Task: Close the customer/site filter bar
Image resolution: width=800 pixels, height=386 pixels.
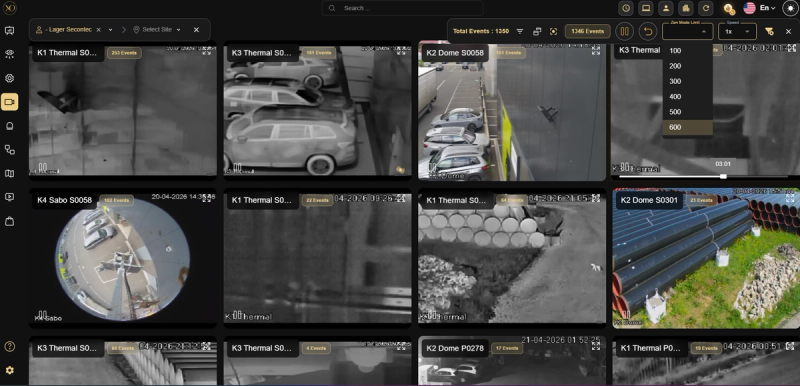Action: tap(196, 30)
